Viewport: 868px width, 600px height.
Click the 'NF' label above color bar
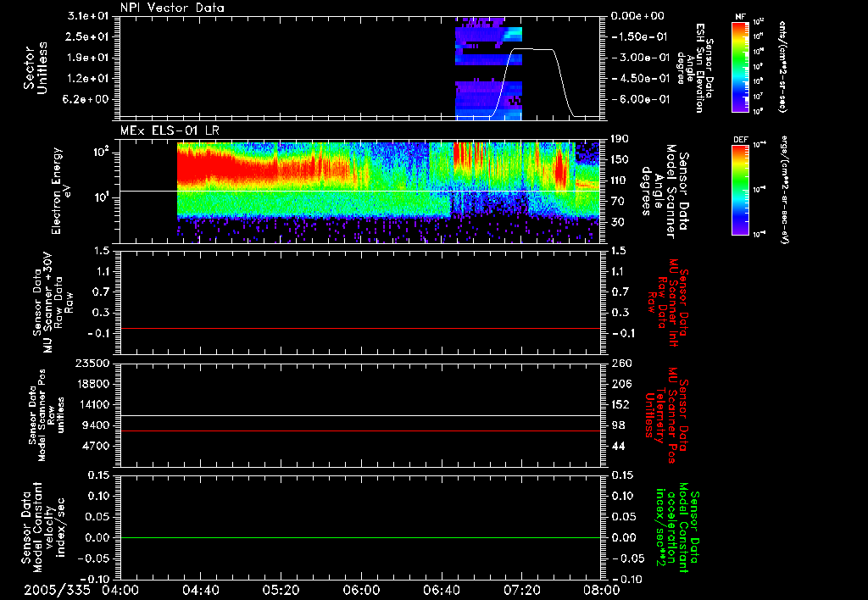(741, 17)
